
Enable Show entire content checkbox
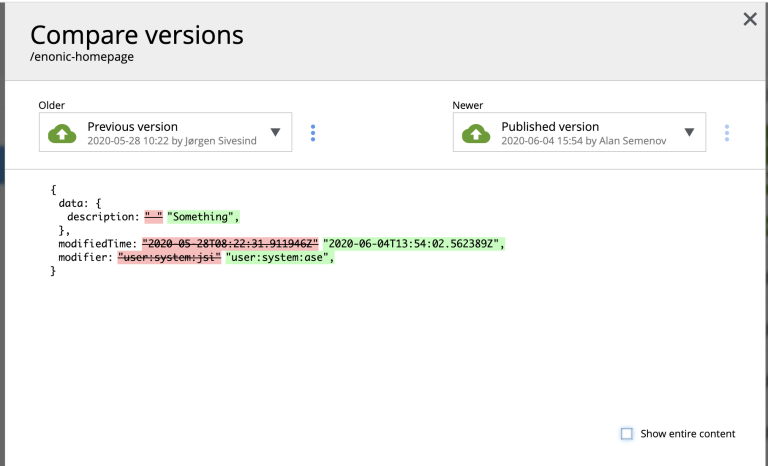[626, 434]
